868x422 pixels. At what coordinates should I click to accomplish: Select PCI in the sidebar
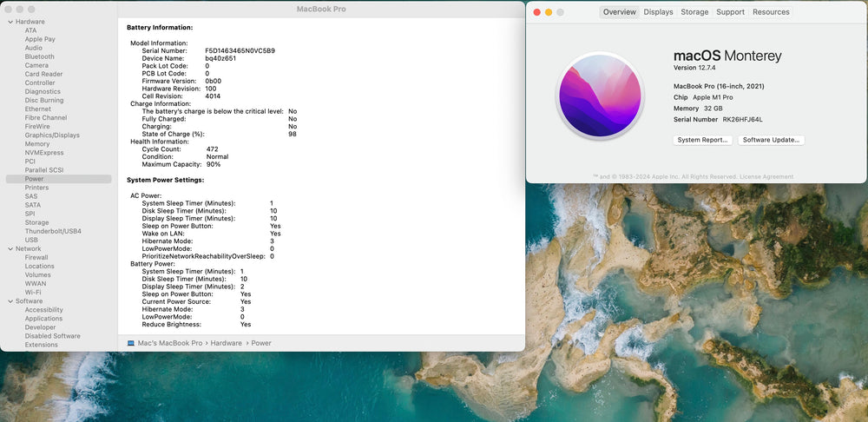[30, 162]
